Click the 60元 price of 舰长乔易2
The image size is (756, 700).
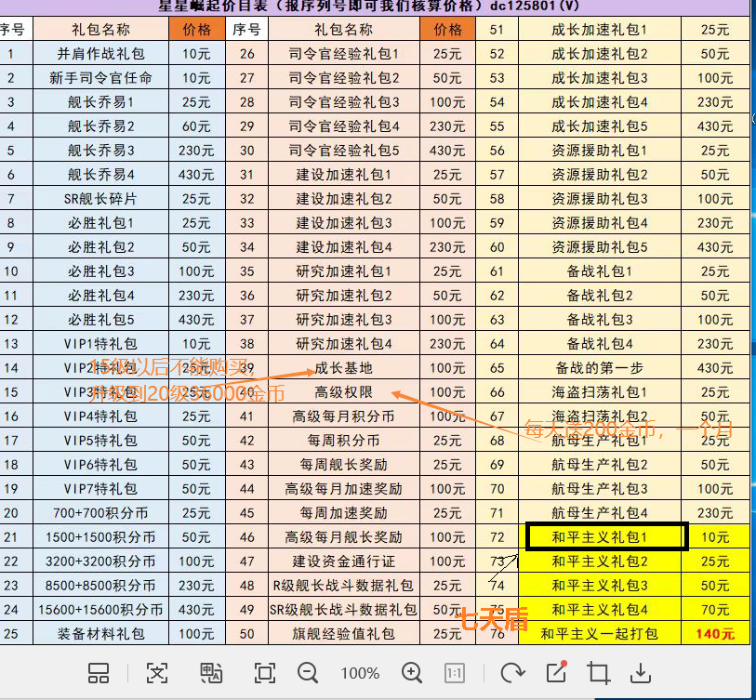click(197, 125)
